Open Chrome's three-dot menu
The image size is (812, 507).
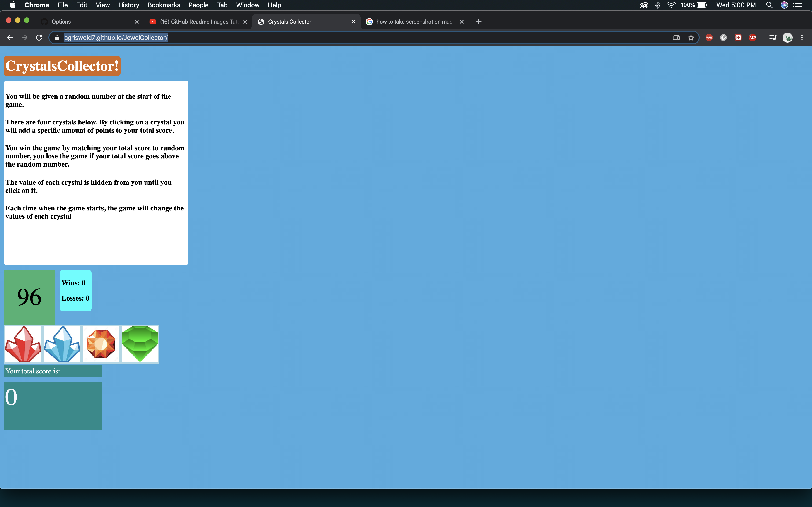point(802,38)
